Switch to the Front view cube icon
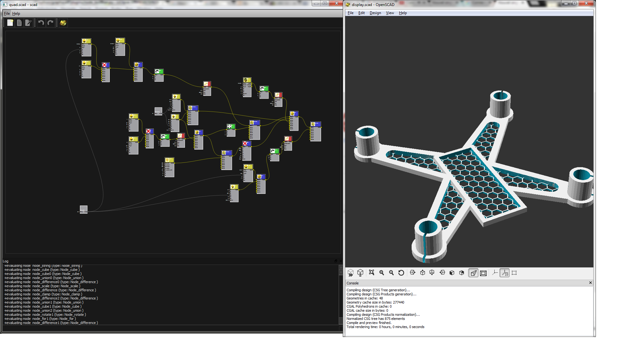644x362 pixels. (452, 273)
